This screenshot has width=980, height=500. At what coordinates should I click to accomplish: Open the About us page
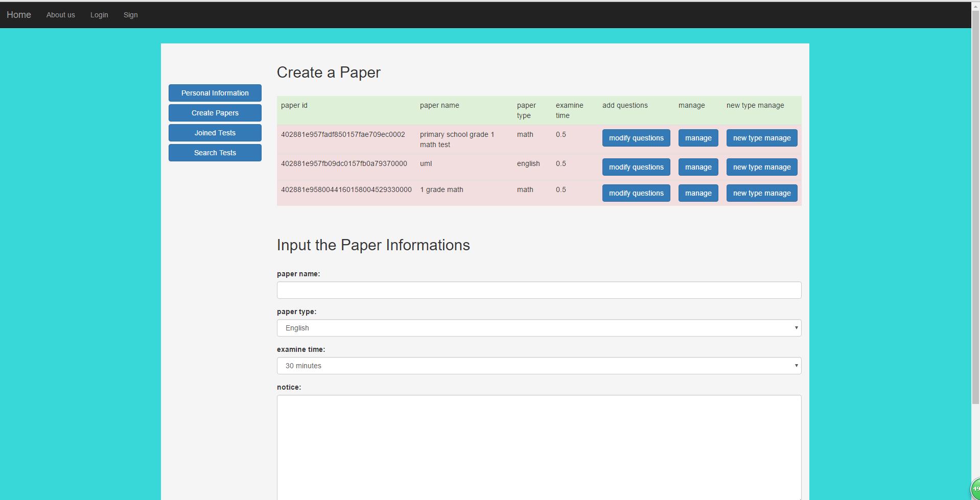point(61,15)
